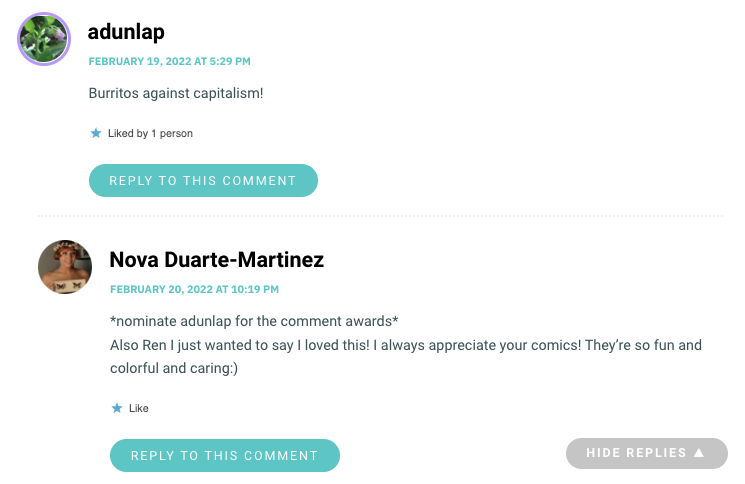Click the star icon beside Nova's Like
This screenshot has width=745, height=484.
[x=116, y=408]
